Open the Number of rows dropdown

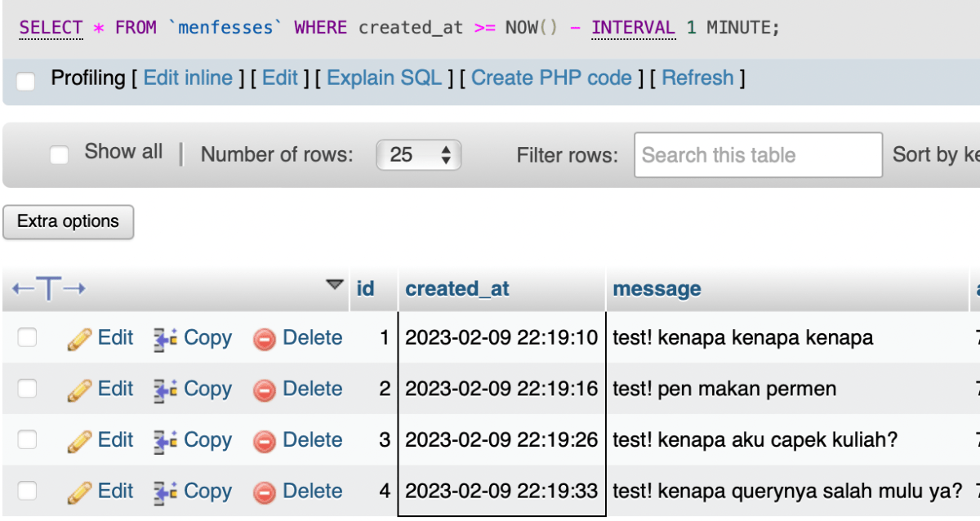point(418,154)
